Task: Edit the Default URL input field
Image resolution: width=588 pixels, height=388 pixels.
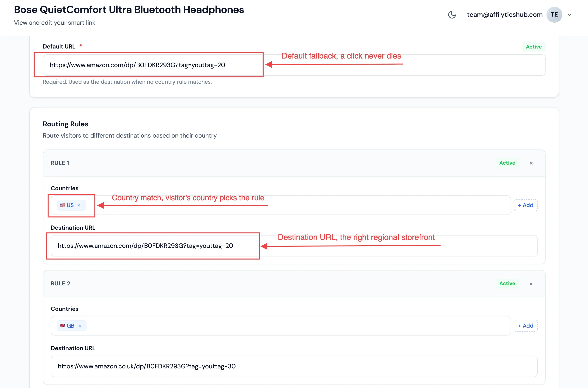Action: (294, 65)
